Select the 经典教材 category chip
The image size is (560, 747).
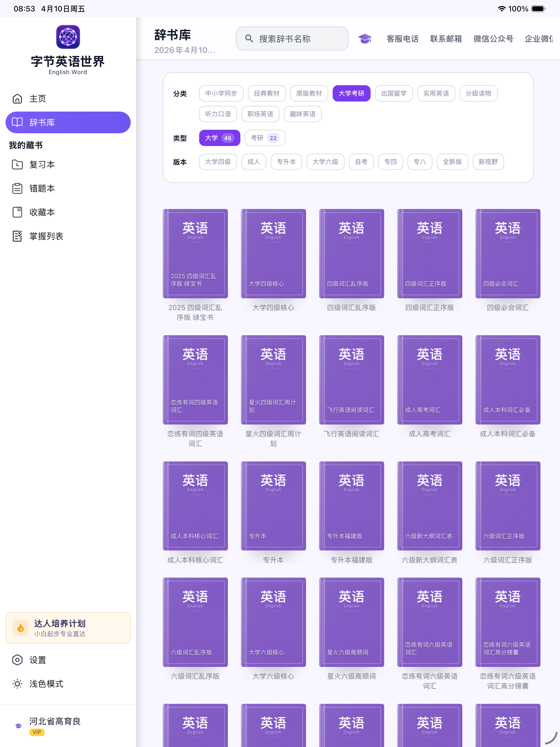point(267,93)
